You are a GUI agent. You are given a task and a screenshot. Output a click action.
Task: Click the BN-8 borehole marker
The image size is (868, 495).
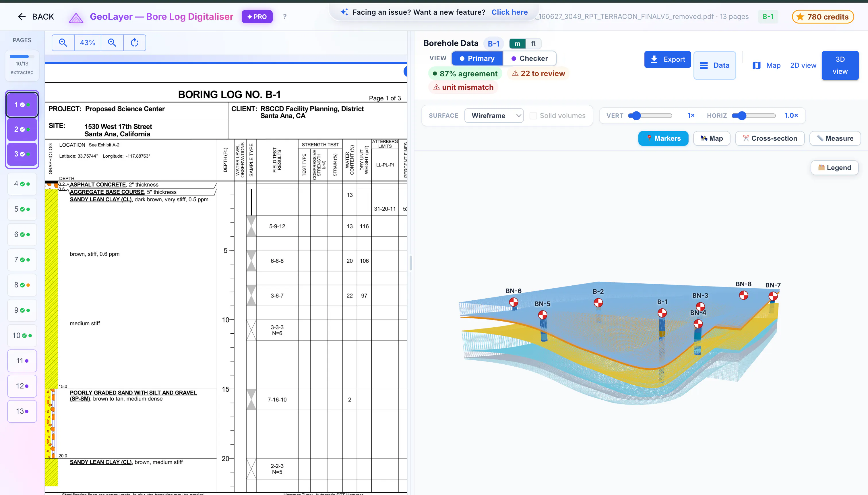point(744,295)
